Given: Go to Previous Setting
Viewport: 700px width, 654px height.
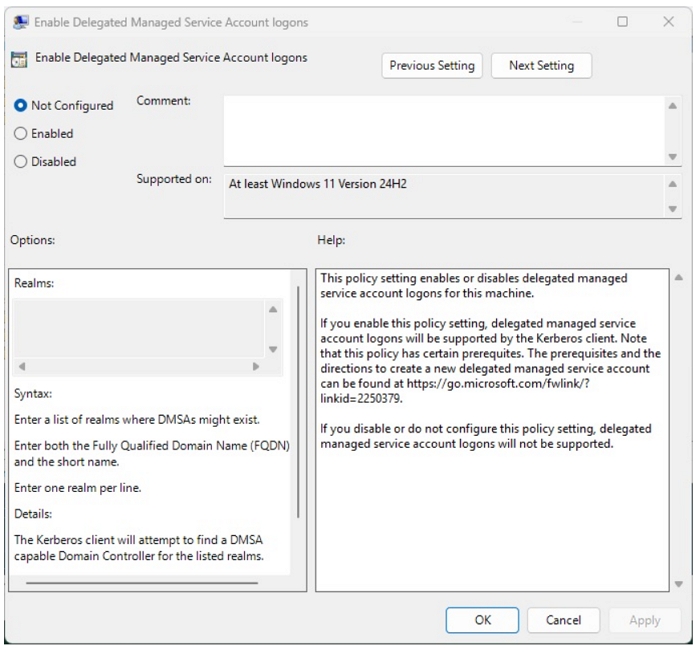Looking at the screenshot, I should (432, 66).
